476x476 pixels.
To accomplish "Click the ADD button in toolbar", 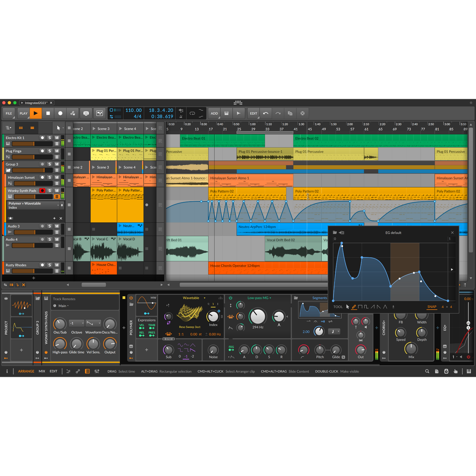I will [x=214, y=113].
